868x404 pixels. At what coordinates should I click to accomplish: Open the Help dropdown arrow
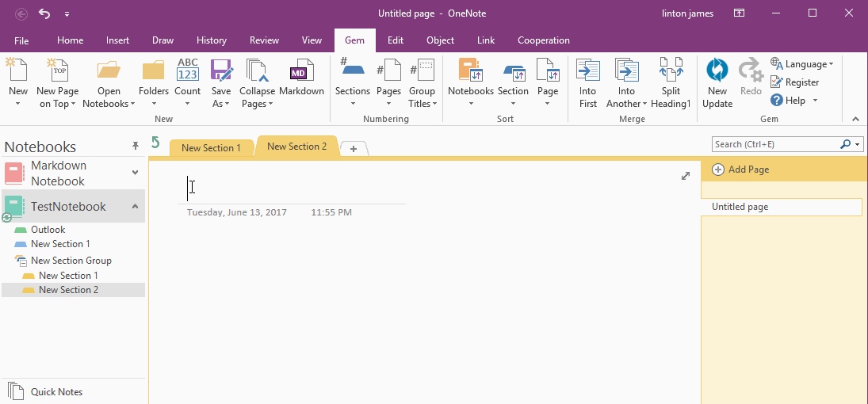[815, 101]
